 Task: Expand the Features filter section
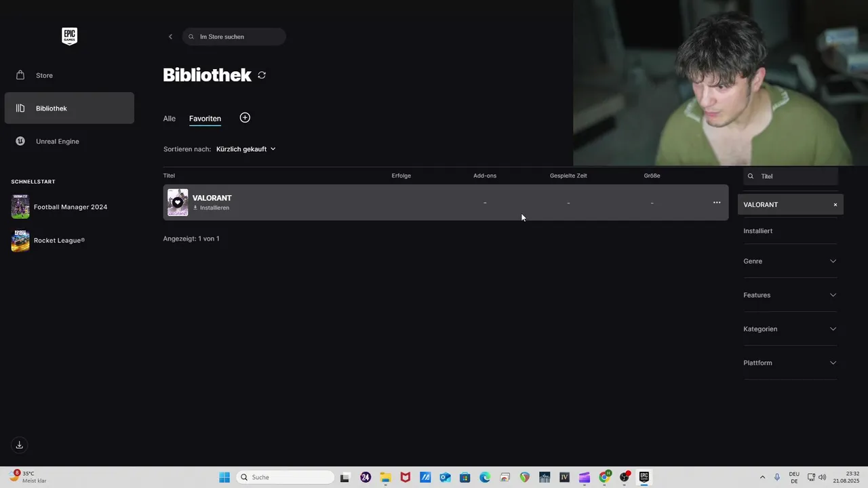790,295
